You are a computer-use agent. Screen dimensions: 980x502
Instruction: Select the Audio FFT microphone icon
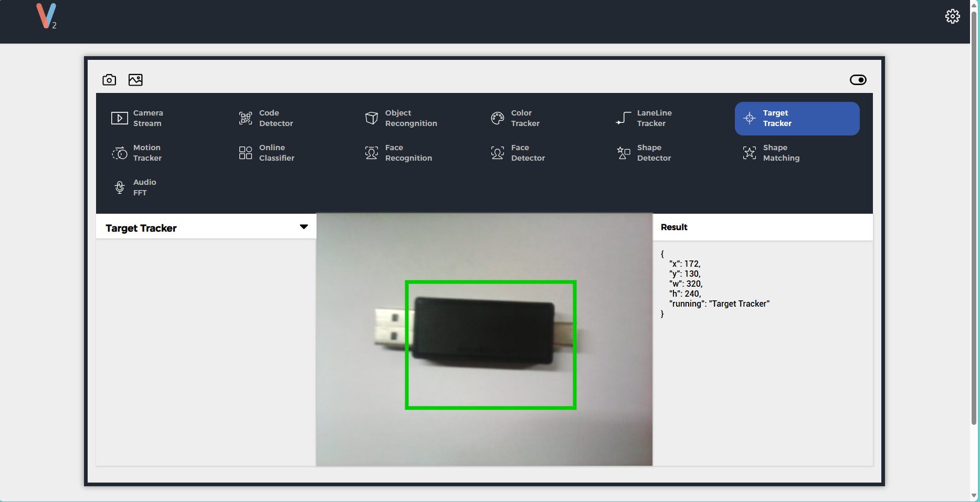tap(120, 187)
